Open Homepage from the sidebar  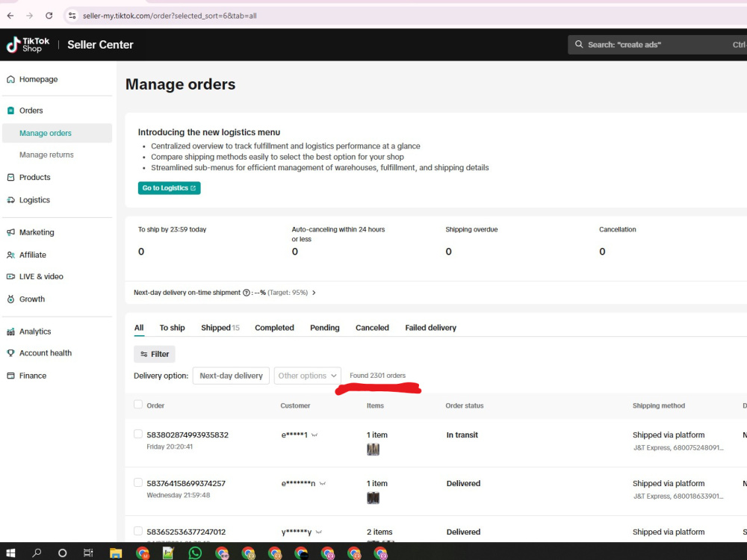pyautogui.click(x=38, y=80)
